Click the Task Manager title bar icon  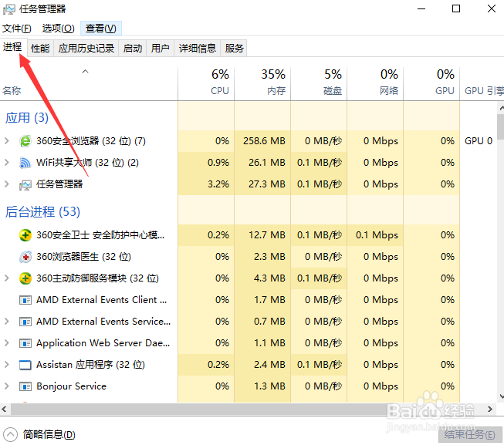[x=8, y=9]
